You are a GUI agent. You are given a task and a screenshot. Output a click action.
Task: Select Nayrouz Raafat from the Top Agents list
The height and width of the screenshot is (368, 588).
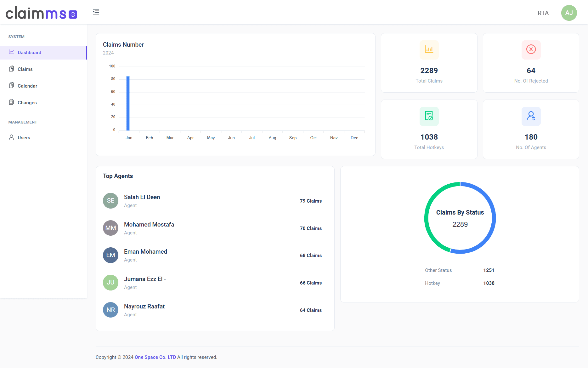[144, 306]
